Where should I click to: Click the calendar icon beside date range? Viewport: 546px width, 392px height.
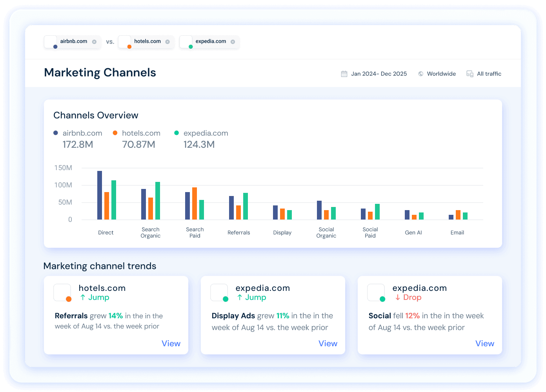[x=344, y=74]
